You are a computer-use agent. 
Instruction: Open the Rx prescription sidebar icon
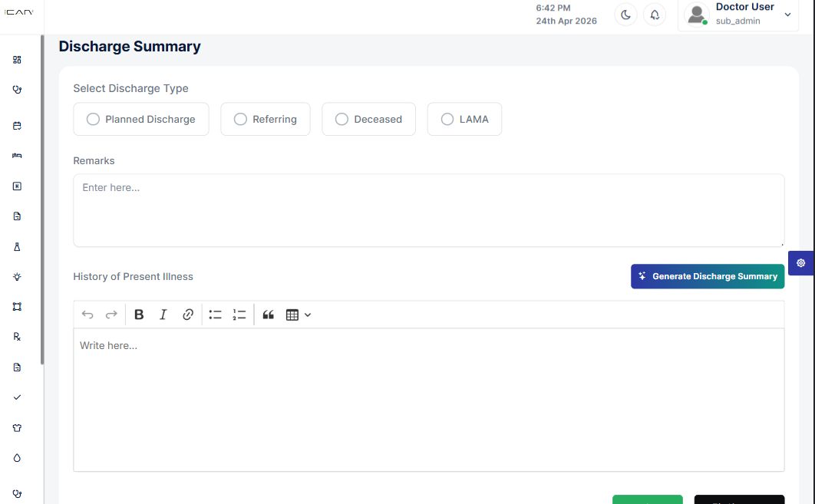tap(17, 337)
